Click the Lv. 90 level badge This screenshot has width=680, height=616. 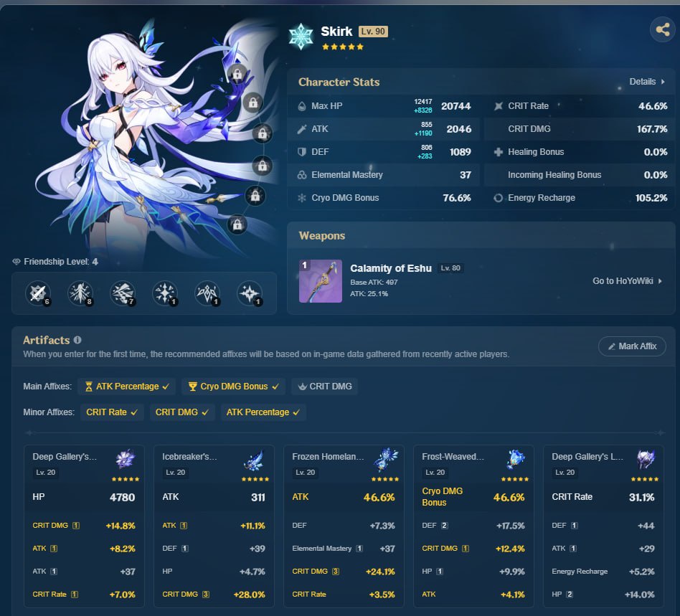[373, 32]
